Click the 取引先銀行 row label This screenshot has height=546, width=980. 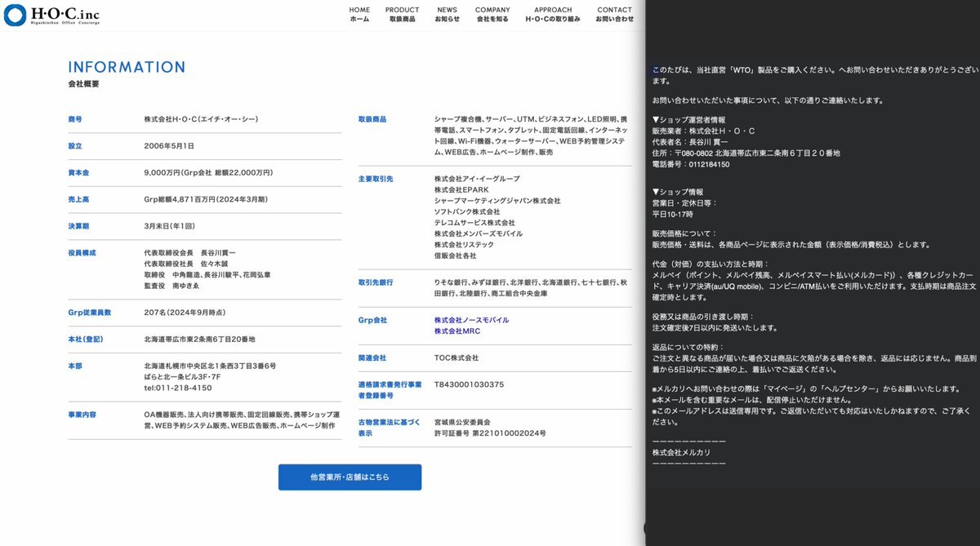(376, 282)
